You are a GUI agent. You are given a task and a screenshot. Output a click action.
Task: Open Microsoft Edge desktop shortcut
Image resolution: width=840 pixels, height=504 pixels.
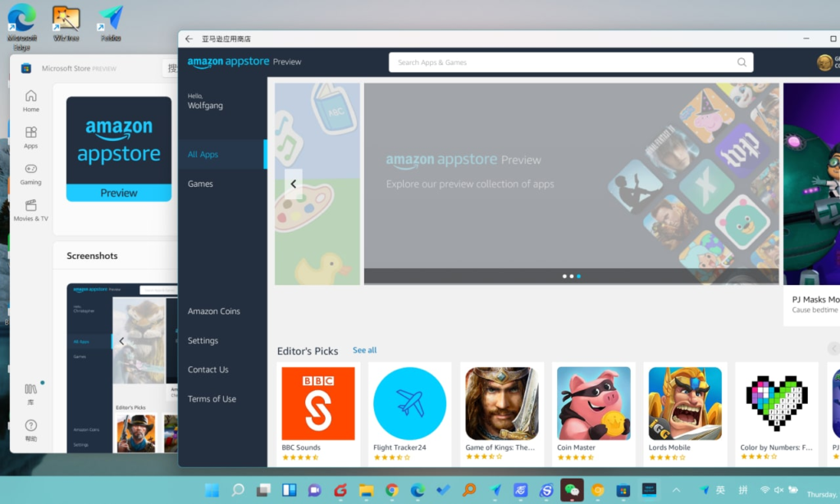pyautogui.click(x=21, y=27)
